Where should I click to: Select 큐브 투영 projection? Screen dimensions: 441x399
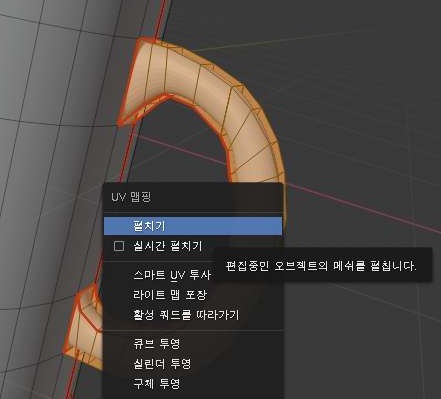(x=156, y=344)
